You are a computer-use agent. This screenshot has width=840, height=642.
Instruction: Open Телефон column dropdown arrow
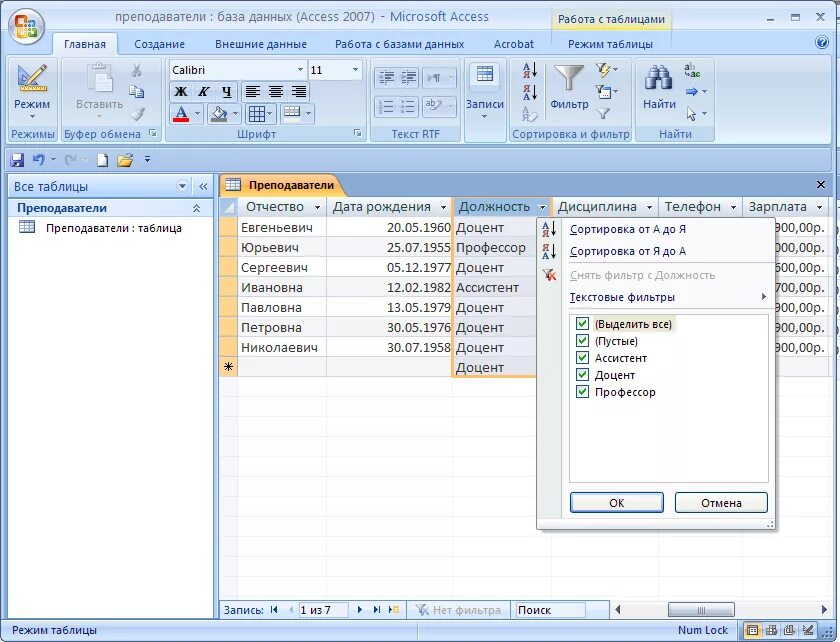click(x=733, y=207)
